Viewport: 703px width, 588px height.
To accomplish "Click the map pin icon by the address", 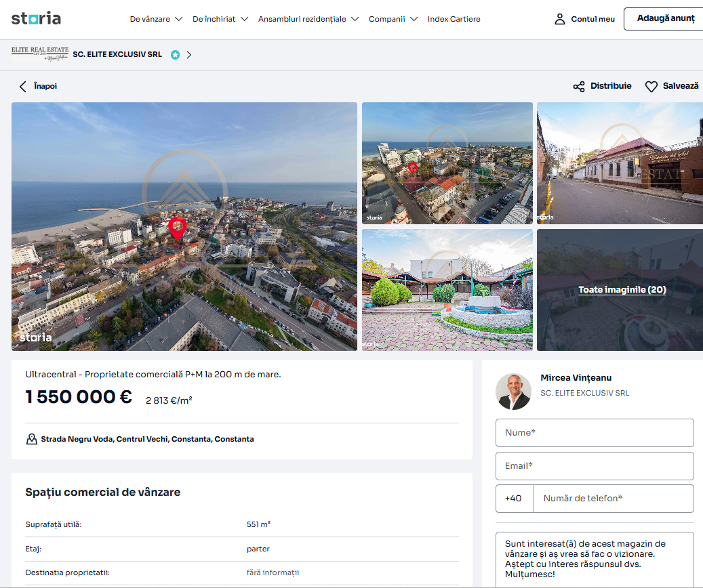I will 31,439.
